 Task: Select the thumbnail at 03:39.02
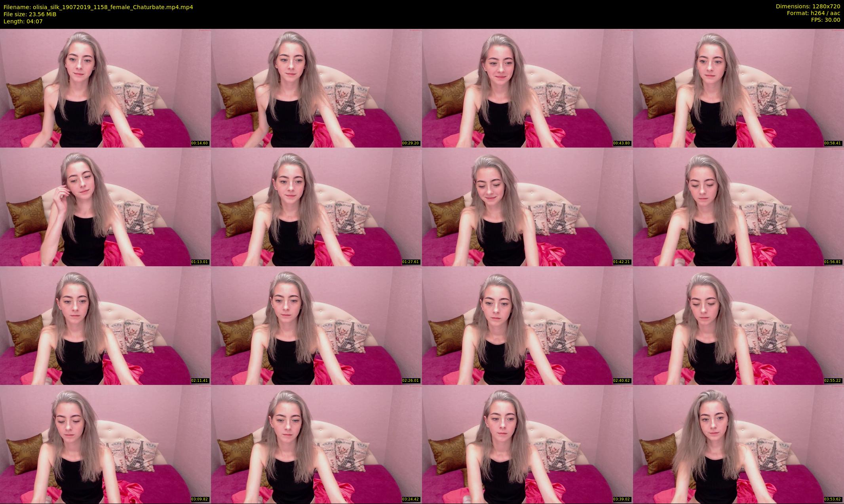tap(527, 444)
